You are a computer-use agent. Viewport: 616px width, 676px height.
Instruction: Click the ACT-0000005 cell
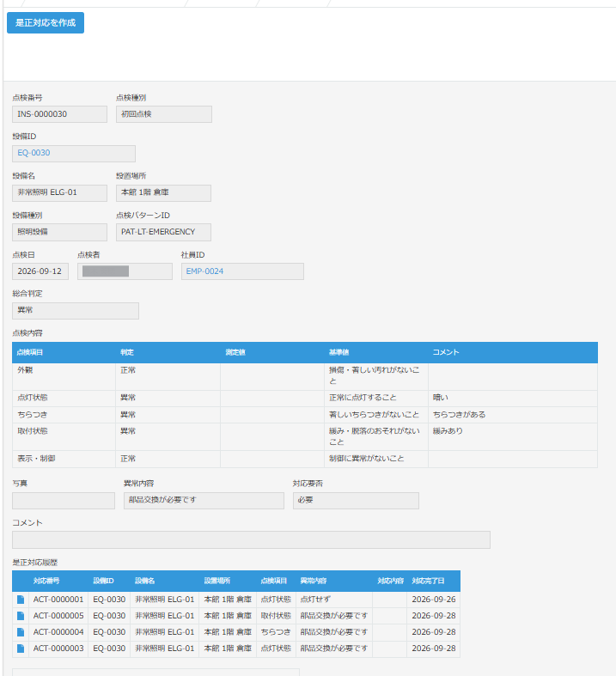coord(58,616)
